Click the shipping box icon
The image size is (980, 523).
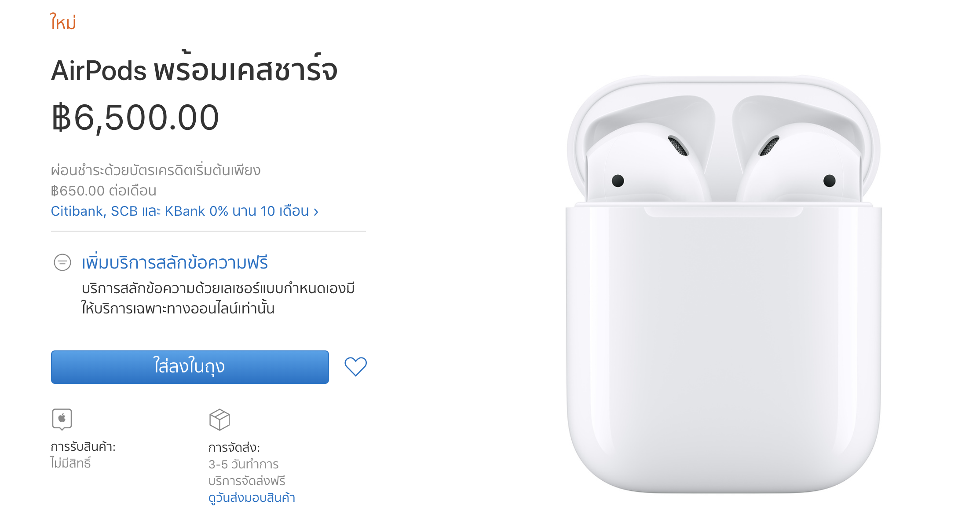219,420
